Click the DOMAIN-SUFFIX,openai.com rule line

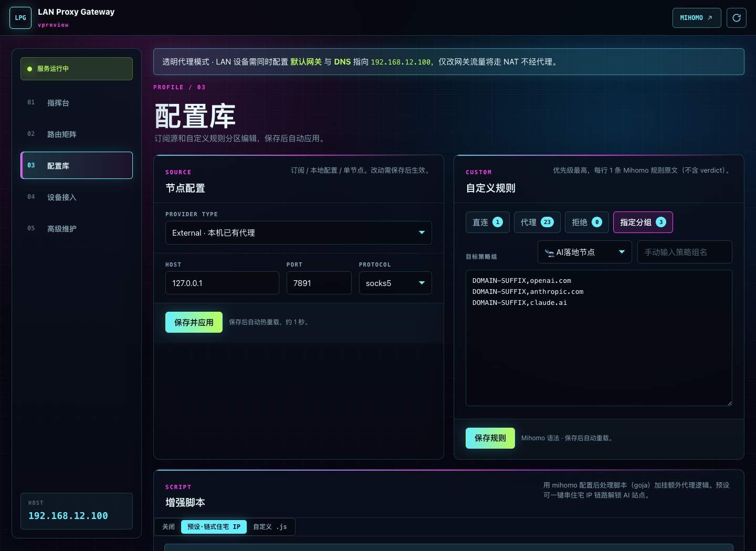(x=521, y=281)
